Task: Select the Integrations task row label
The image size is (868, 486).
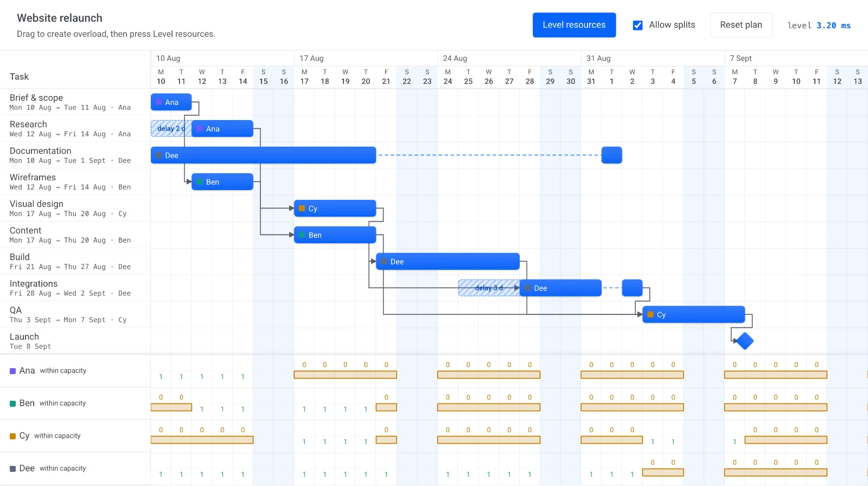Action: (x=75, y=288)
